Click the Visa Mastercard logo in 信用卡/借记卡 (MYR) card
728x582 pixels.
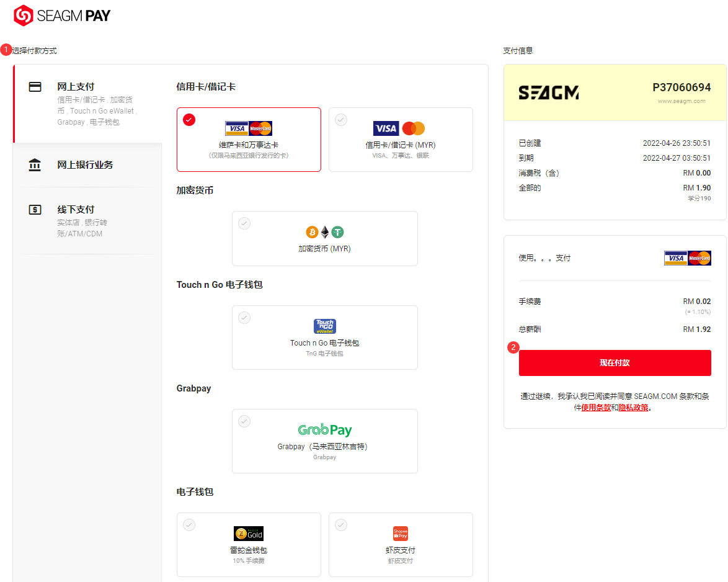click(399, 128)
